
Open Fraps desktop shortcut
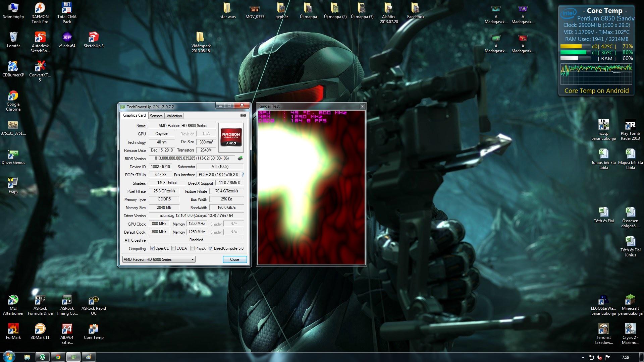point(13,183)
